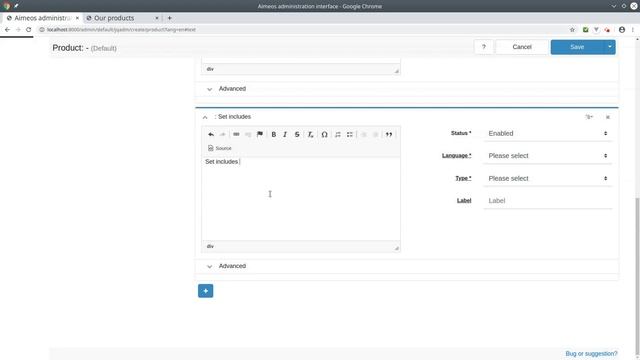640x360 pixels.
Task: Click the div element path in editor footer
Action: [x=210, y=246]
